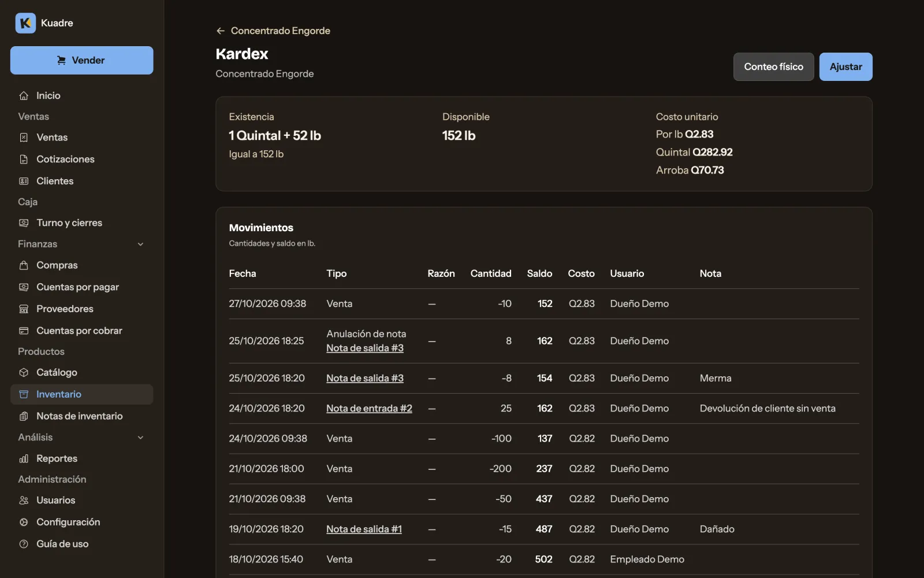Click the Reportes bar chart icon
This screenshot has width=924, height=578.
(x=24, y=459)
